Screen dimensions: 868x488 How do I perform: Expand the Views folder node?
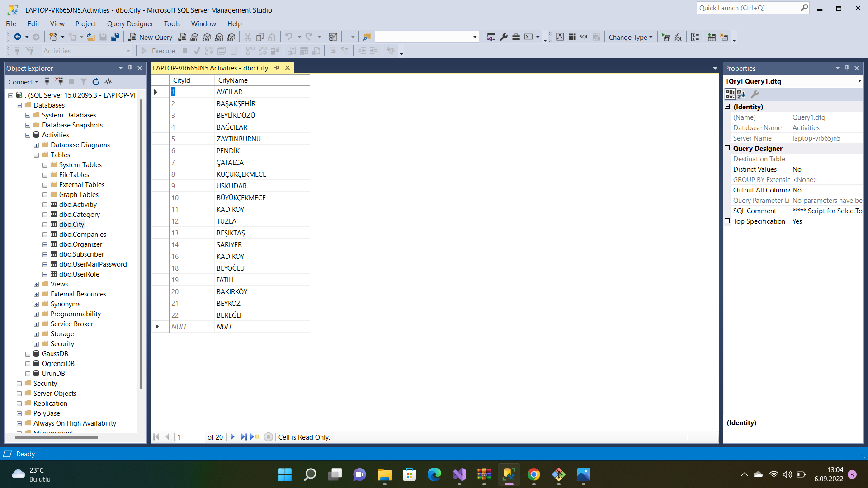[x=36, y=284]
